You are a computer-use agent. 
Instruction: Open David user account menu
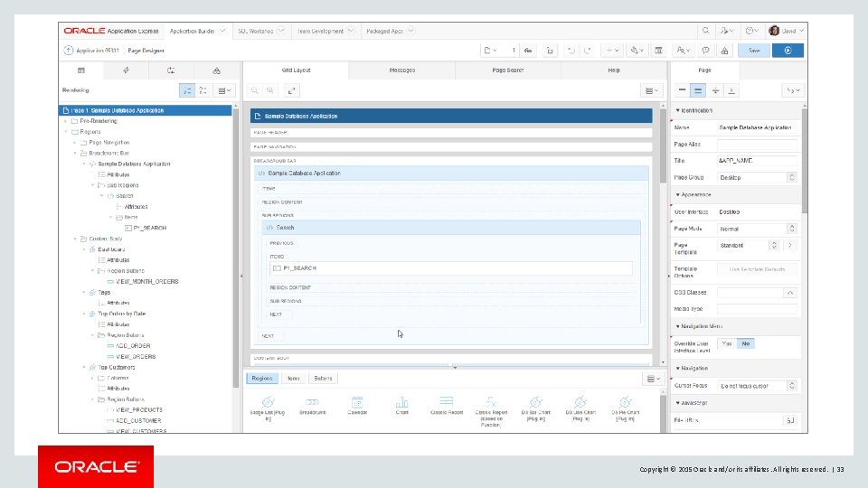point(786,31)
